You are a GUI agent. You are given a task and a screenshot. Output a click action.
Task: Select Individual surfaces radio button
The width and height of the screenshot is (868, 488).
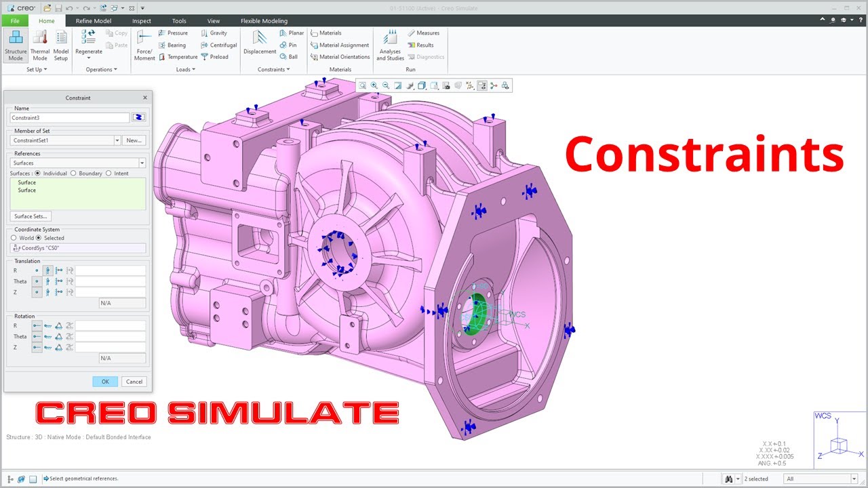click(x=38, y=174)
